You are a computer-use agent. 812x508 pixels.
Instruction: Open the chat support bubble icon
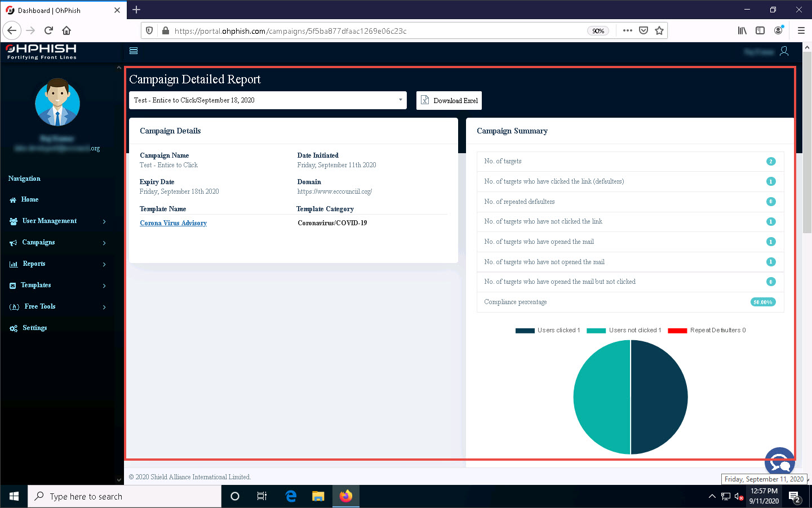tap(780, 462)
